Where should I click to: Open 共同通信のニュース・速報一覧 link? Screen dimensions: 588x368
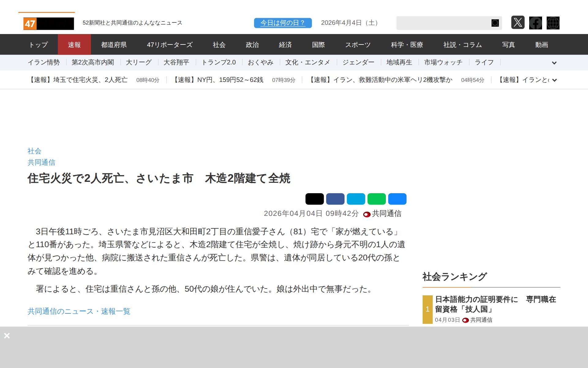(79, 311)
